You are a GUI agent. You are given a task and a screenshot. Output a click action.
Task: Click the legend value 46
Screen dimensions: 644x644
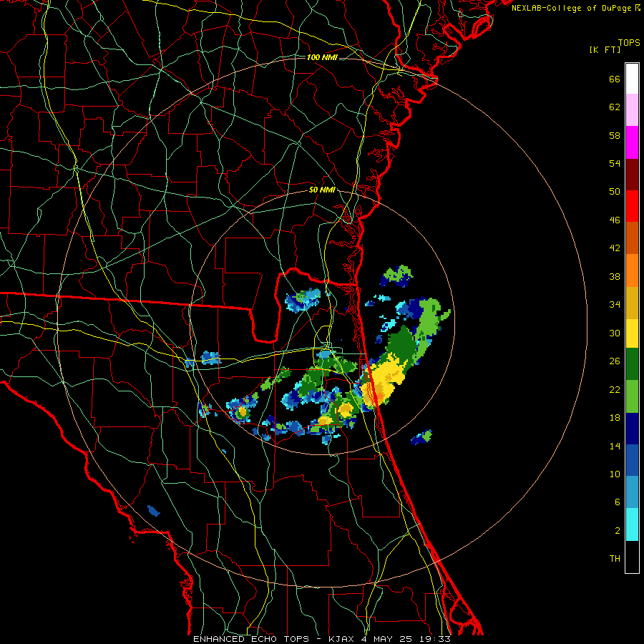tap(615, 220)
